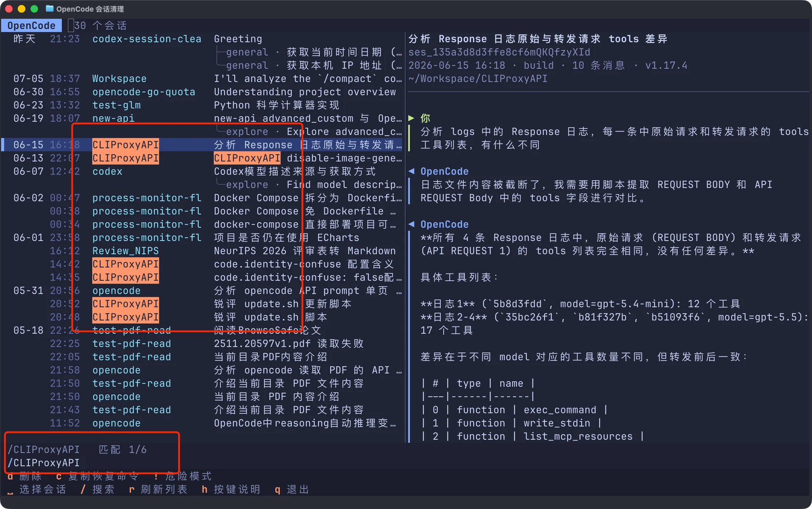812x509 pixels.
Task: Click the d 删除 shortcut hint
Action: click(x=25, y=476)
